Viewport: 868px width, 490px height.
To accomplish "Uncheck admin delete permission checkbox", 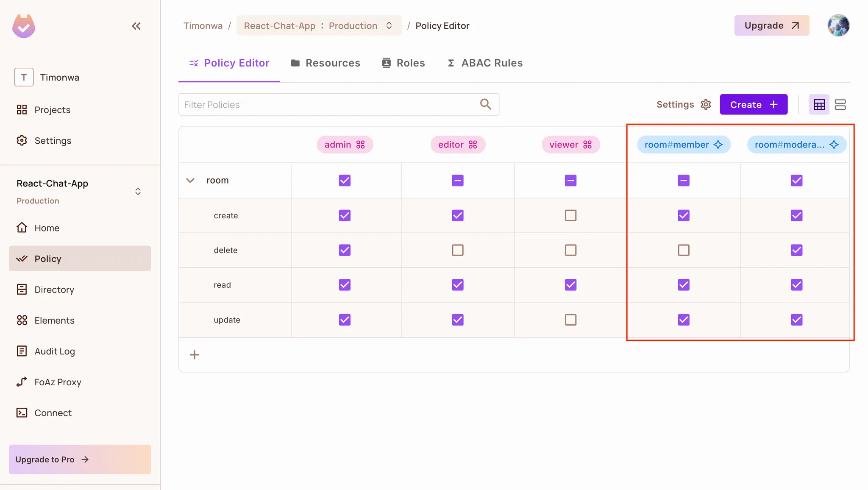I will (x=345, y=250).
